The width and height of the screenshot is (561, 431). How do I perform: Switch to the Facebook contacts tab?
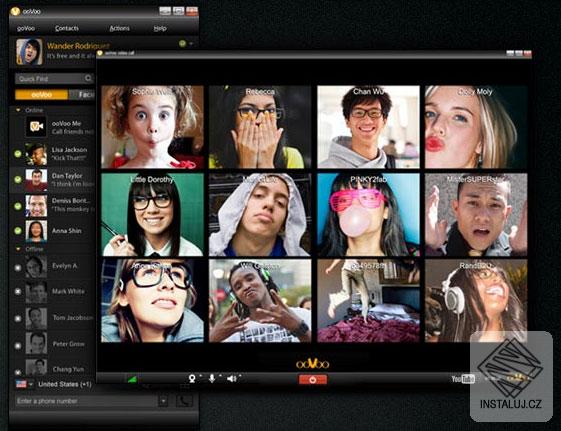pyautogui.click(x=83, y=95)
